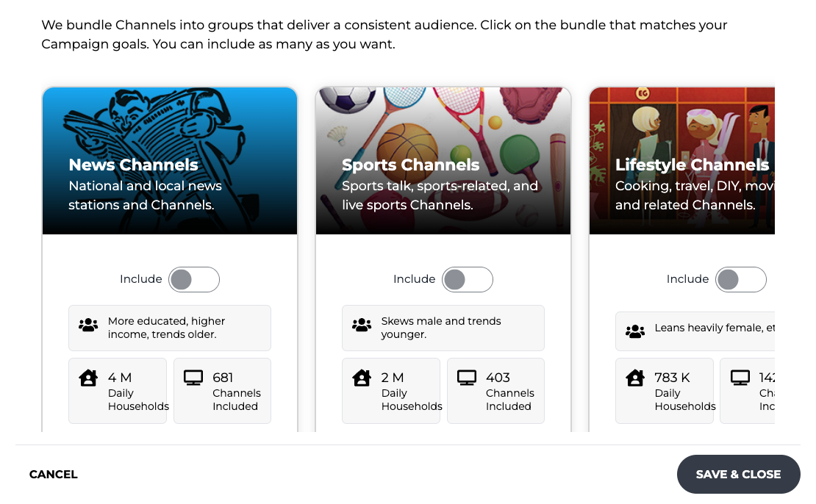Screen dimensions: 816x504
Task: Click the Sports Channels audience people icon
Action: (362, 325)
